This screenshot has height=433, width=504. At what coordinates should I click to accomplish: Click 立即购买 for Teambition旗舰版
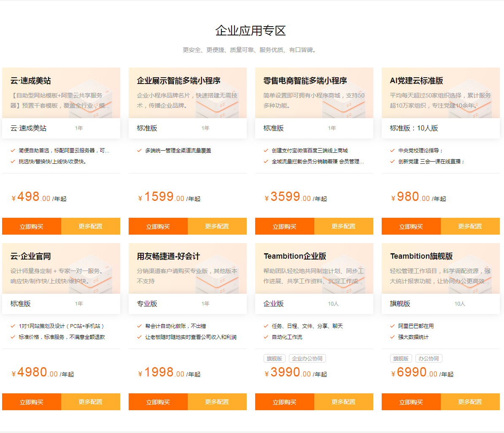click(x=411, y=402)
